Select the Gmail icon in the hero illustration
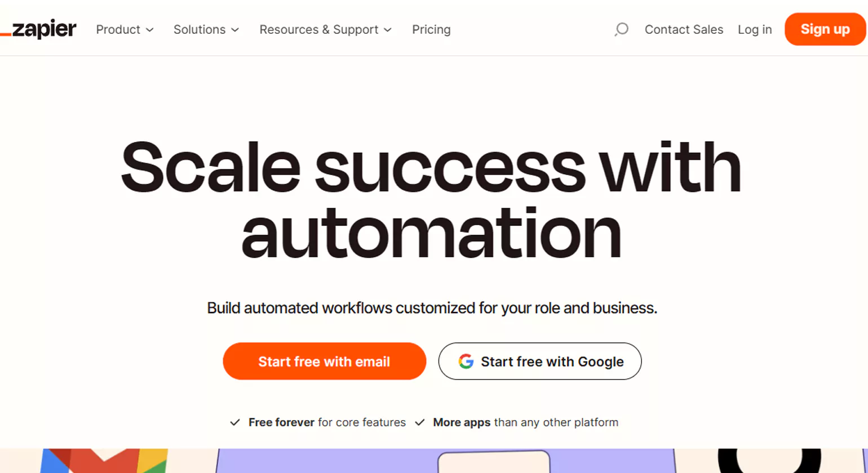Image resolution: width=868 pixels, height=473 pixels. click(x=104, y=462)
